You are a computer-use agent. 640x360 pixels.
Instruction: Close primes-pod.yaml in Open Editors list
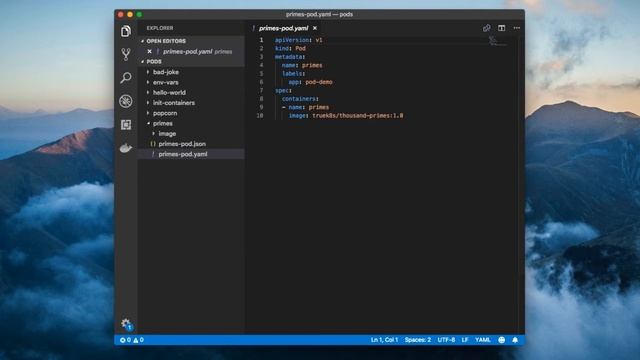click(149, 51)
